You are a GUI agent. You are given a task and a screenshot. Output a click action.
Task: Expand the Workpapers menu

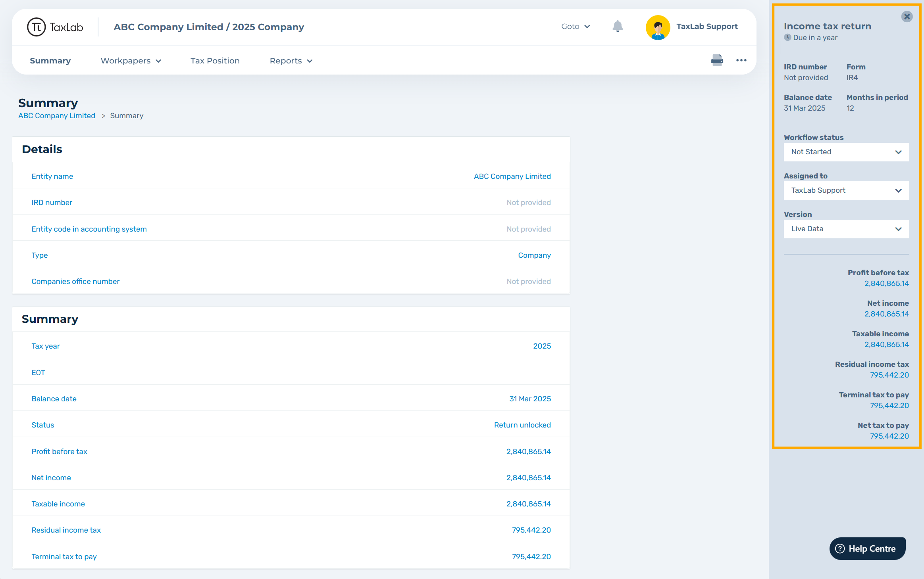(x=131, y=61)
